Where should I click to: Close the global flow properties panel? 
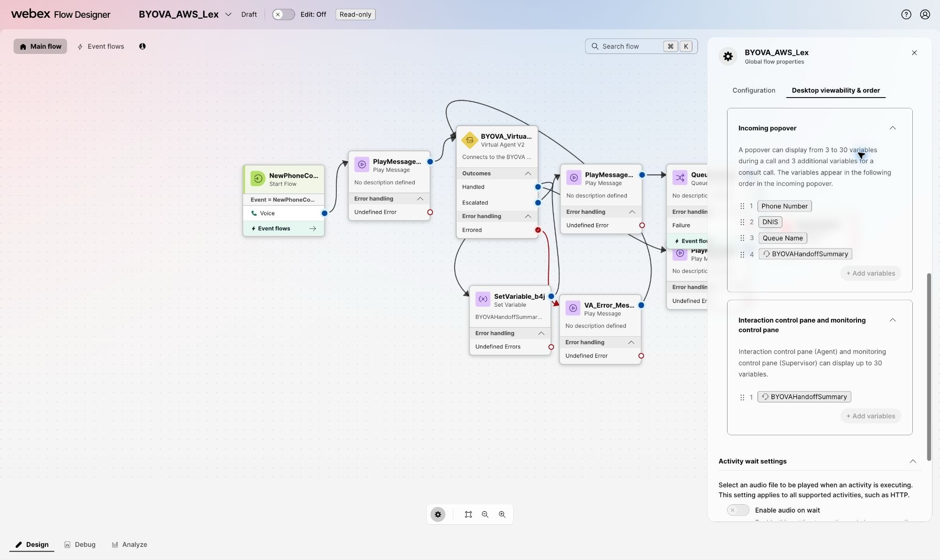tap(914, 53)
